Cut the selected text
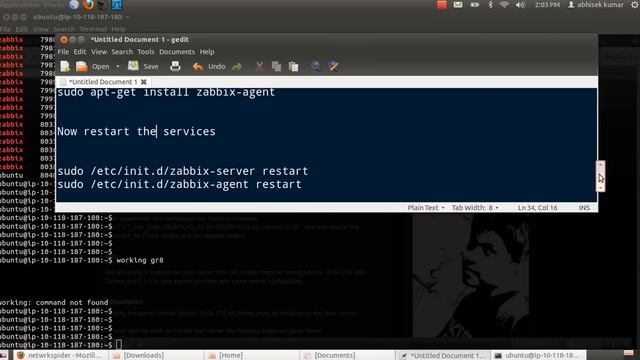640x360 pixels. (x=260, y=66)
